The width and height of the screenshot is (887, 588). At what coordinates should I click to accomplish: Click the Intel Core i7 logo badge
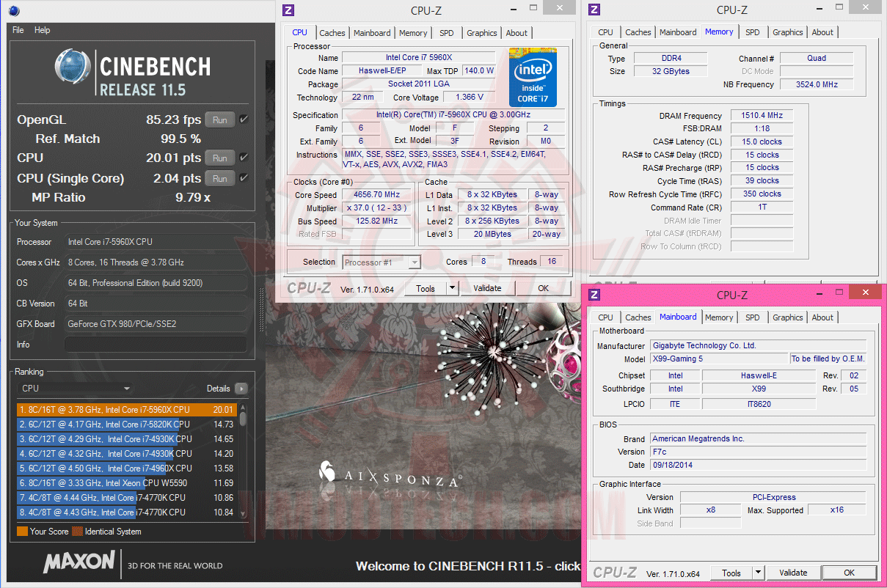pyautogui.click(x=533, y=78)
